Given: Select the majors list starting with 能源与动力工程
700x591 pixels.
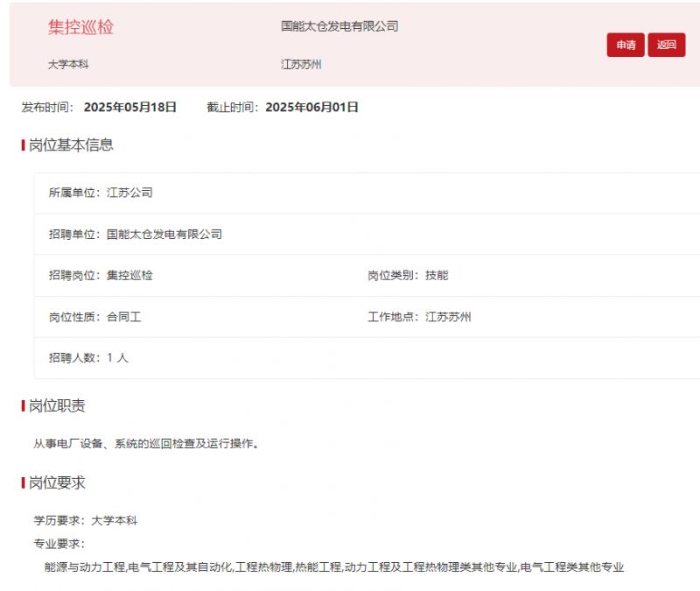Looking at the screenshot, I should coord(334,566).
